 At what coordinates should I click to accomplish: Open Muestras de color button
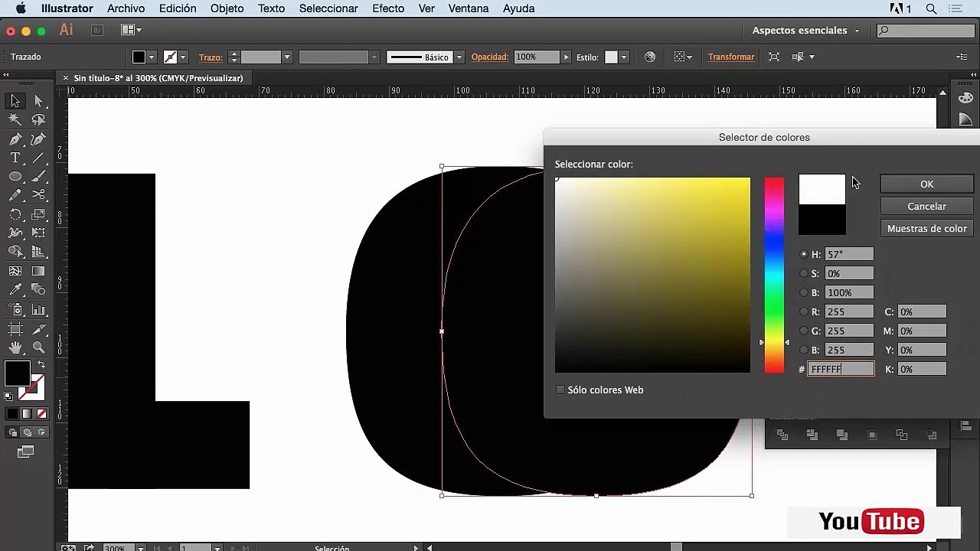926,228
